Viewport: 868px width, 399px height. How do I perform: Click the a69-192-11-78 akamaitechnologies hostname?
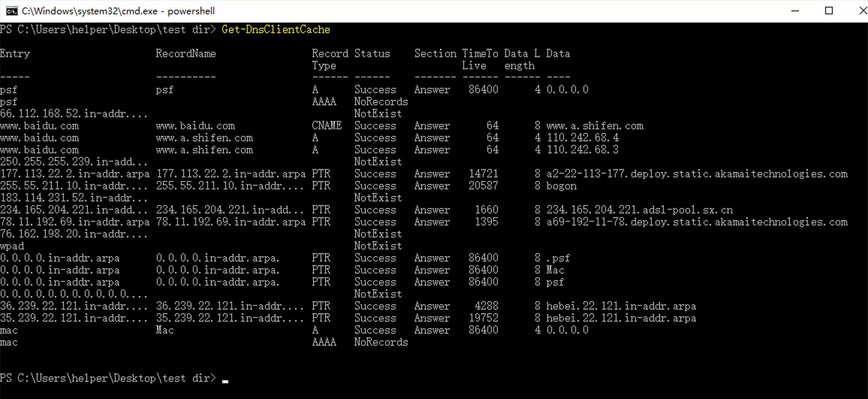pos(697,222)
